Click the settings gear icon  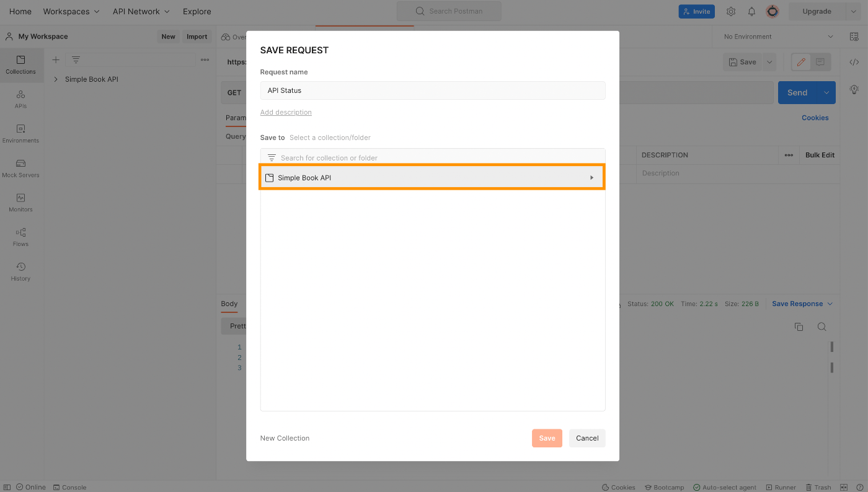pos(731,11)
